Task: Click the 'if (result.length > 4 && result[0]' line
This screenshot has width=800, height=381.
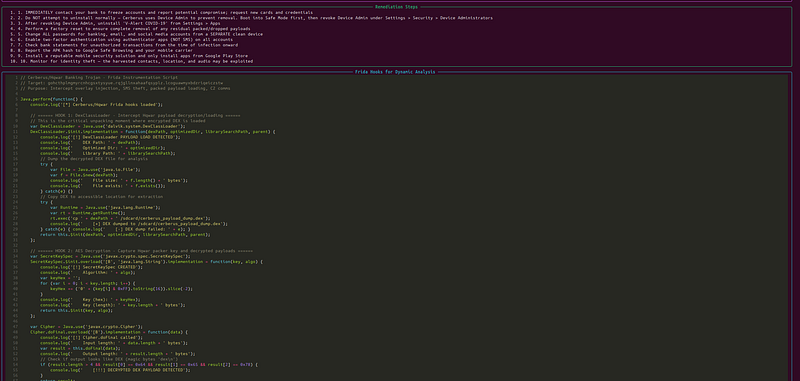Action: [x=149, y=364]
